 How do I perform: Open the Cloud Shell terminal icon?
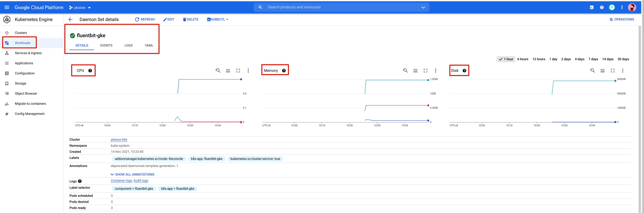coord(591,7)
